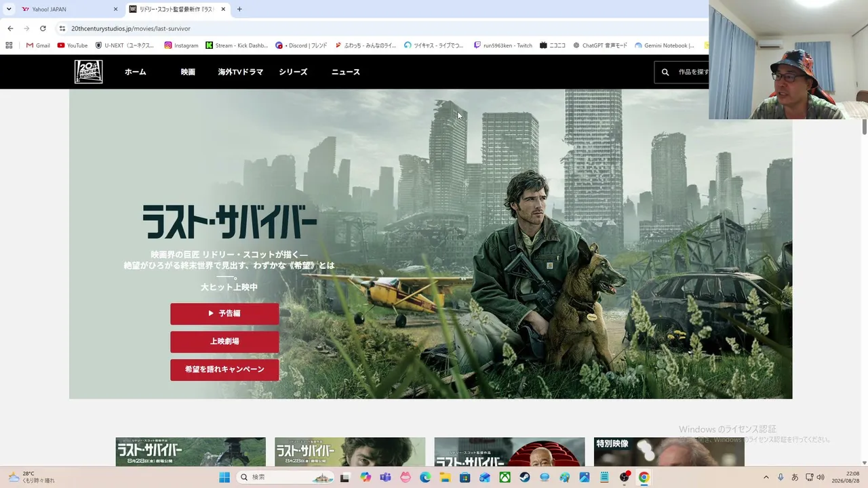Open the Stream - Kick Dashboard bookmark
868x488 pixels.
(237, 45)
